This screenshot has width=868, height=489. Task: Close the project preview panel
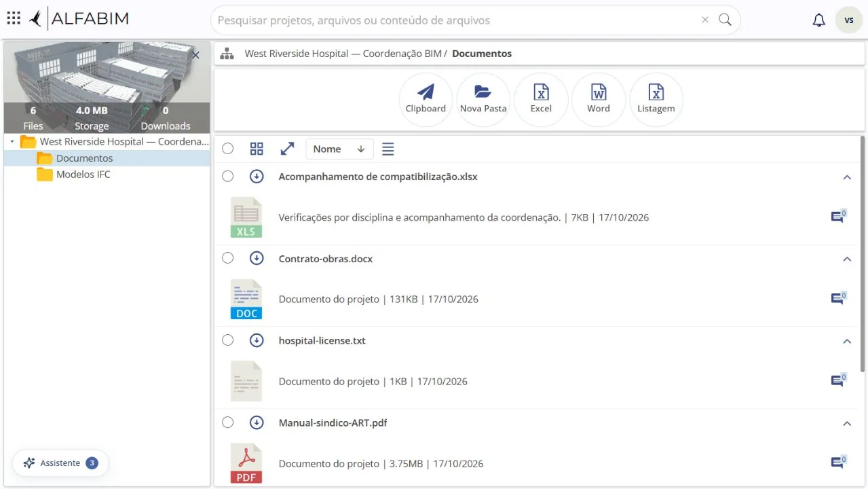(196, 55)
